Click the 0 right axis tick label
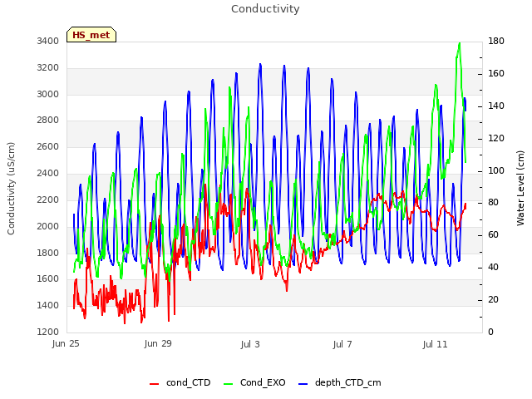This screenshot has width=532, height=399. coord(490,332)
